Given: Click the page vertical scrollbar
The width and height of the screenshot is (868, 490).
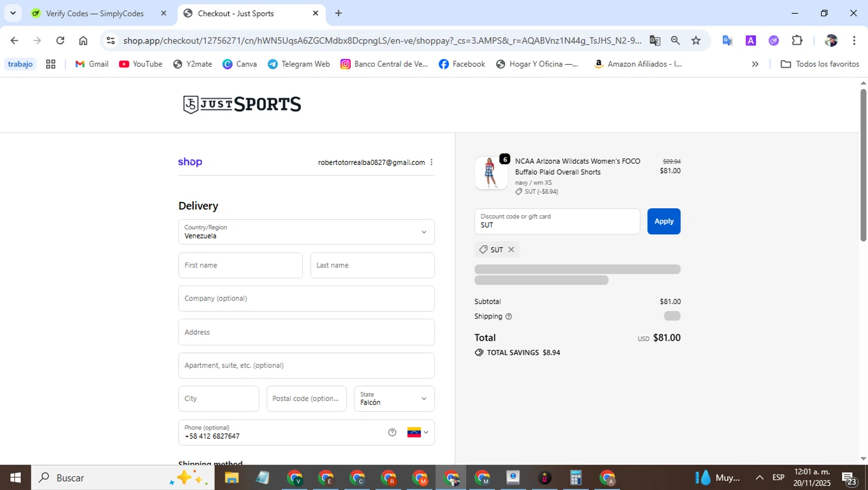Looking at the screenshot, I should tap(863, 165).
